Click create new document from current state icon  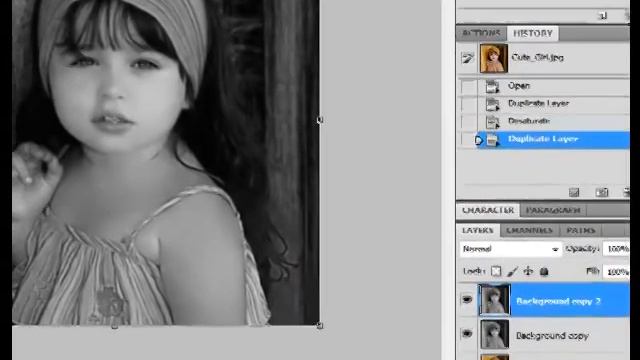574,192
